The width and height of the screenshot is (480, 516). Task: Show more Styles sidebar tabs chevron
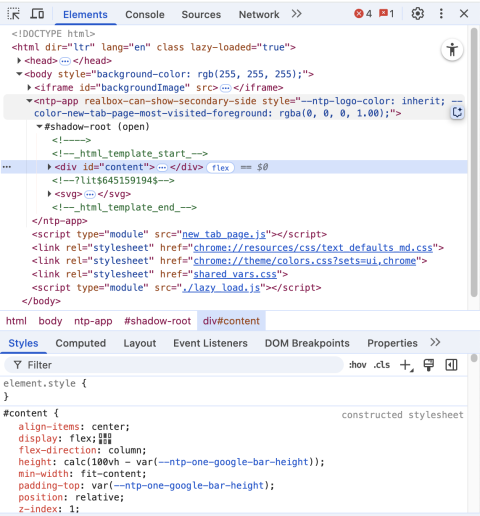pos(435,342)
